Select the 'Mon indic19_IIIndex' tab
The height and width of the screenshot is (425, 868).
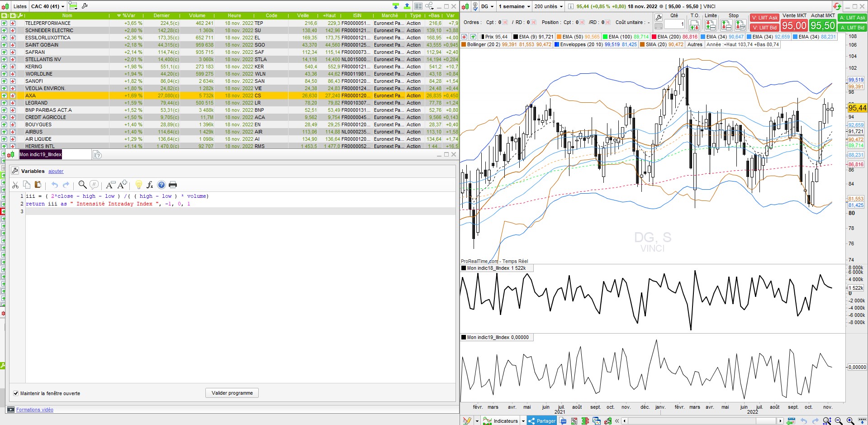[41, 155]
